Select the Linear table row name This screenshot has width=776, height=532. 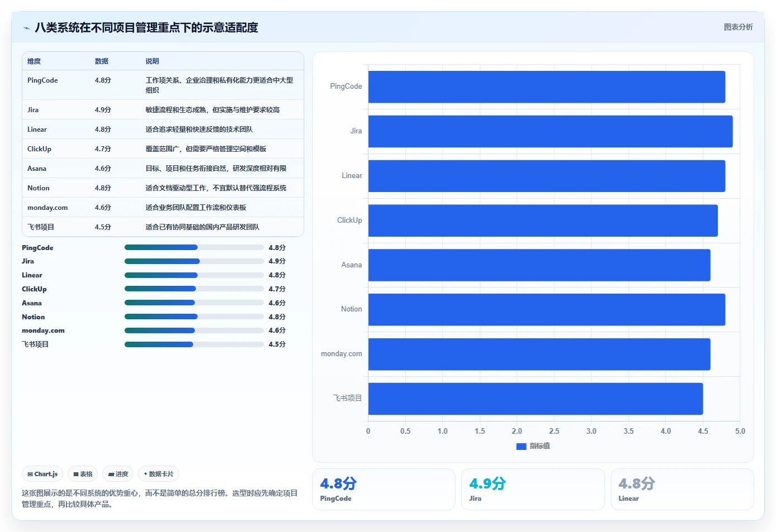point(37,130)
